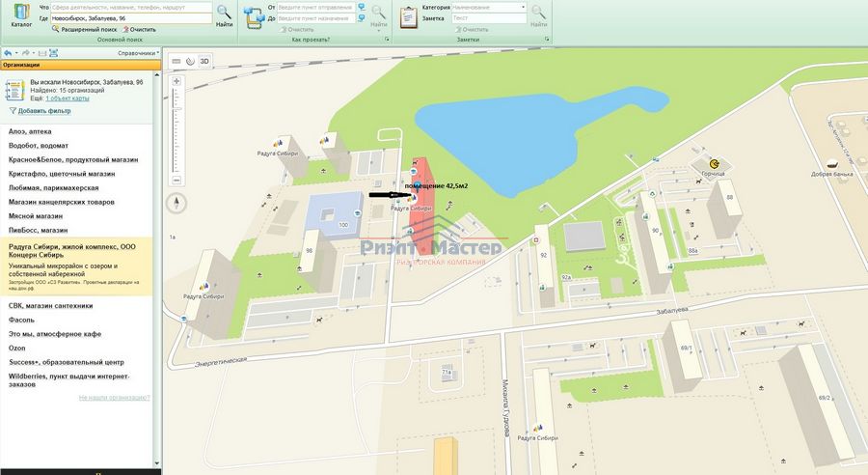The height and width of the screenshot is (475, 868).
Task: Select ПивБосс, магазин in results
Action: [38, 230]
